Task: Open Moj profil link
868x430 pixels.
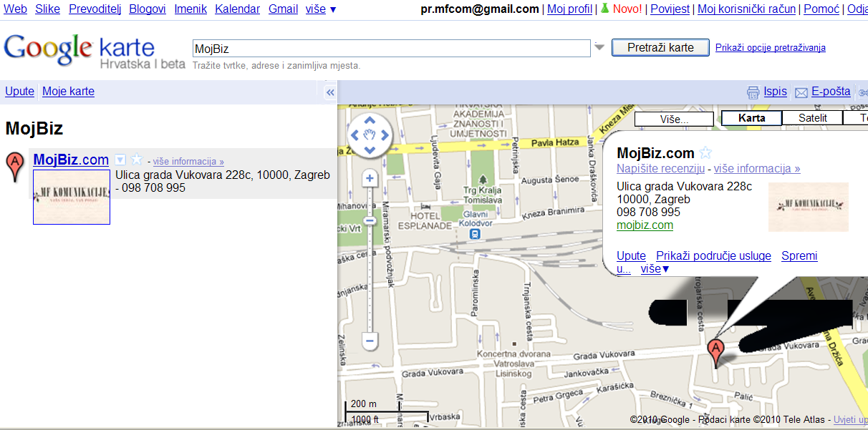Action: click(x=569, y=9)
